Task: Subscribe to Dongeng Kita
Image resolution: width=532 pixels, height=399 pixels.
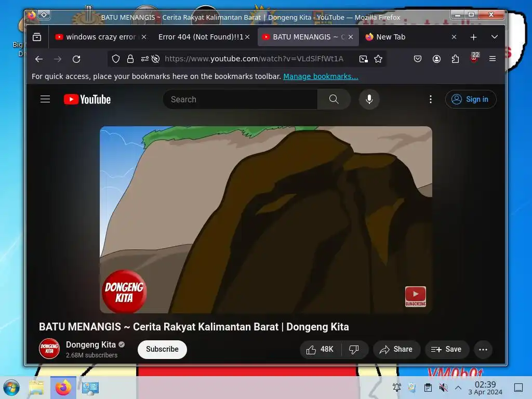Action: [x=162, y=349]
